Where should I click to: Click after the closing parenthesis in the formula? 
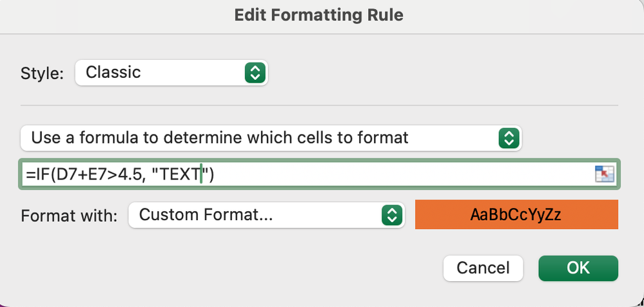click(x=218, y=174)
